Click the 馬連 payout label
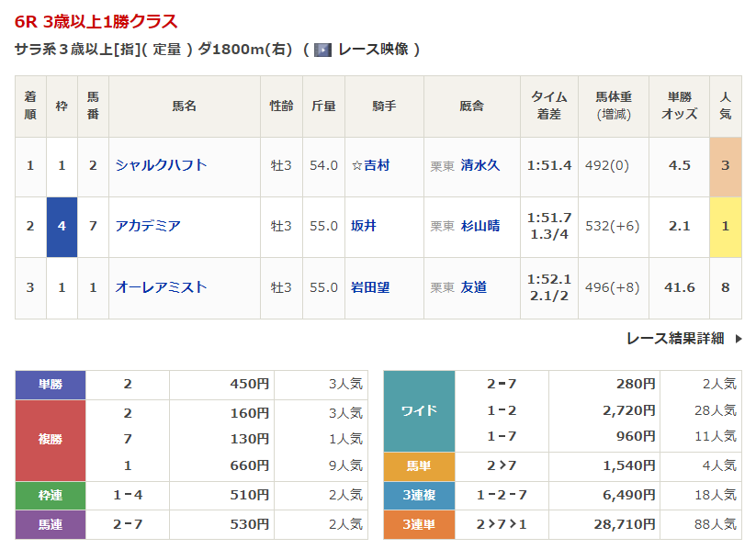The width and height of the screenshot is (756, 549). pyautogui.click(x=51, y=524)
